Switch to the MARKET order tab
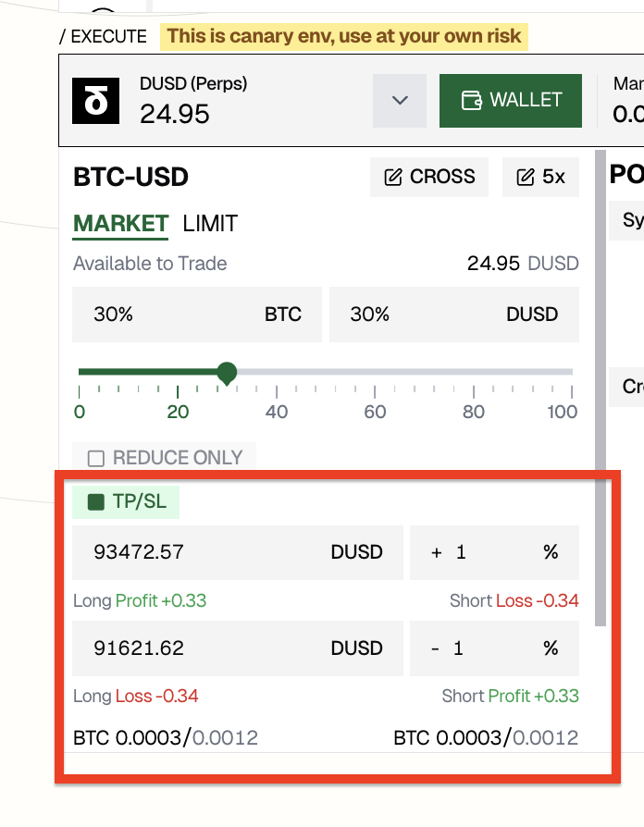This screenshot has width=644, height=827. click(120, 223)
